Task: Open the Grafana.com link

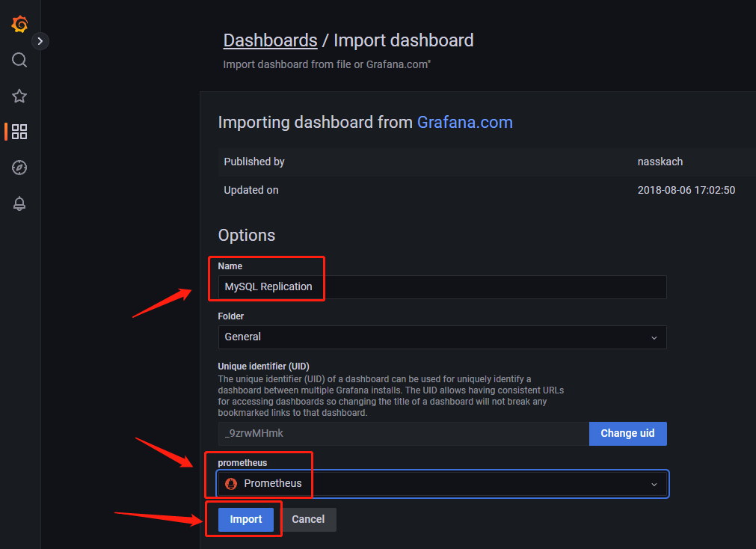Action: 465,122
